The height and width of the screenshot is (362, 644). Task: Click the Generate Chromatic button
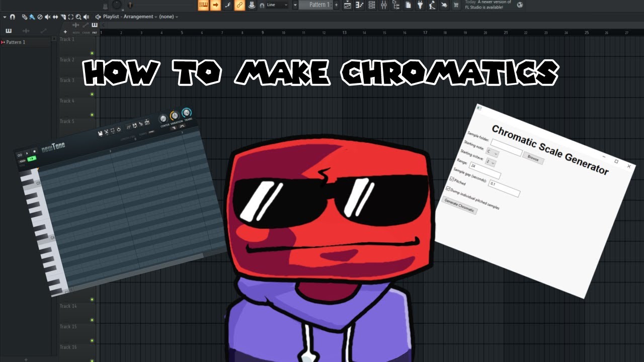pyautogui.click(x=459, y=205)
